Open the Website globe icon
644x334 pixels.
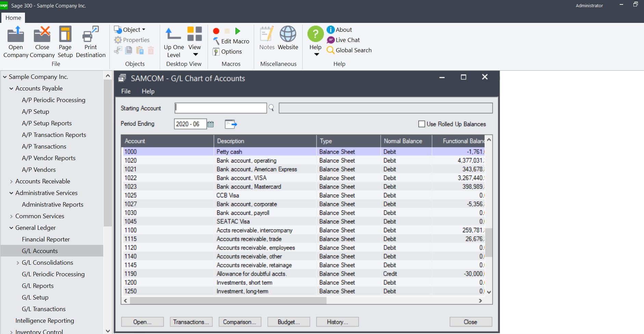pyautogui.click(x=288, y=34)
